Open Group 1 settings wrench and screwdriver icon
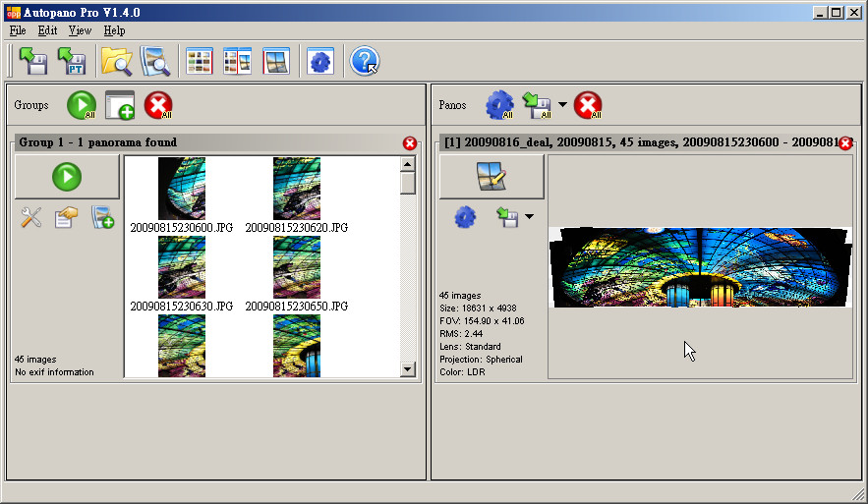 (31, 217)
